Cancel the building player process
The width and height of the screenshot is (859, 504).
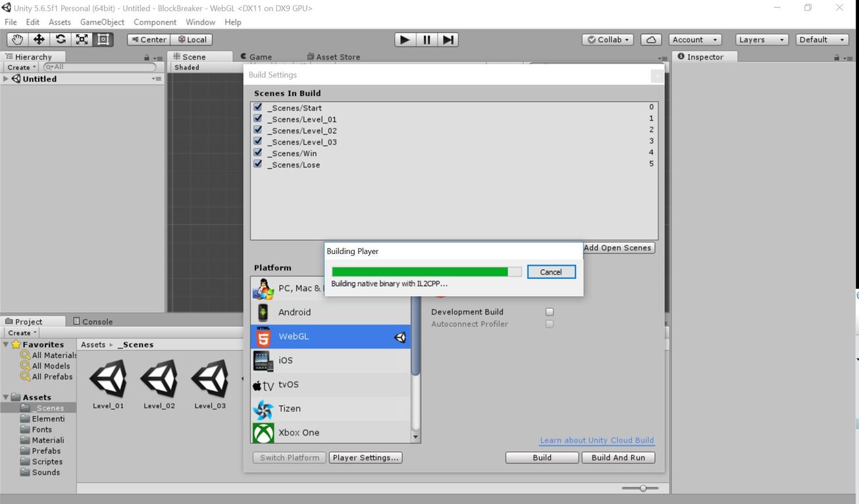click(x=551, y=271)
